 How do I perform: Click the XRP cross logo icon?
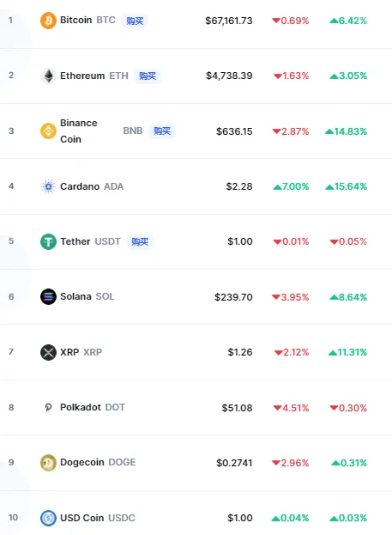pos(48,352)
